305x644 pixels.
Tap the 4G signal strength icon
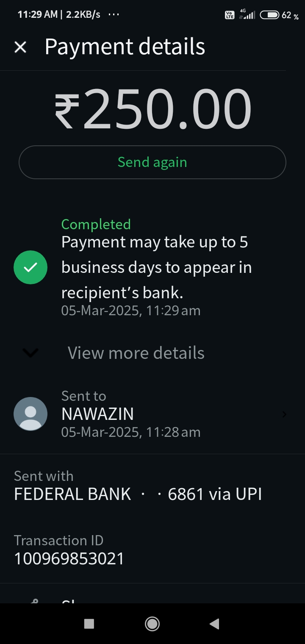coord(247,14)
